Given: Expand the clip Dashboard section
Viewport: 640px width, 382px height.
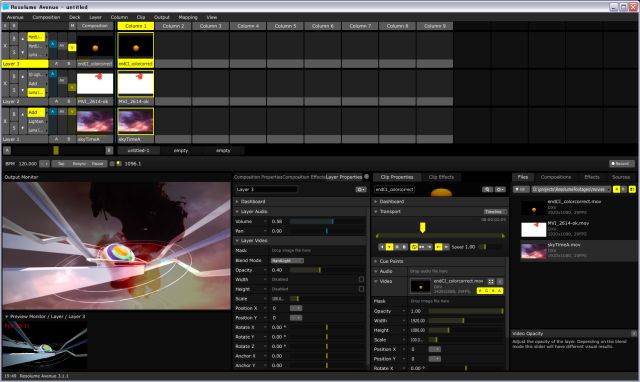Looking at the screenshot, I should tap(376, 202).
